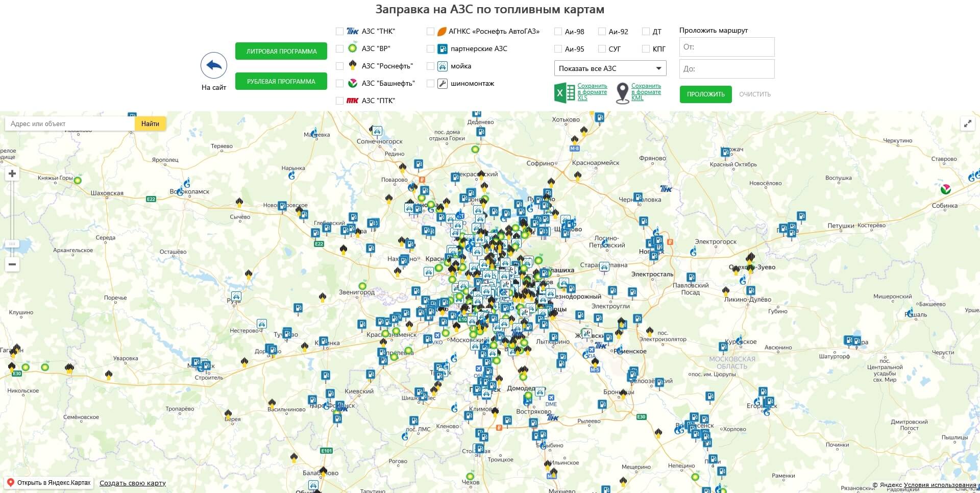This screenshot has height=493, width=980.
Task: Open 'Сохранить в формате KML' link
Action: pos(646,92)
